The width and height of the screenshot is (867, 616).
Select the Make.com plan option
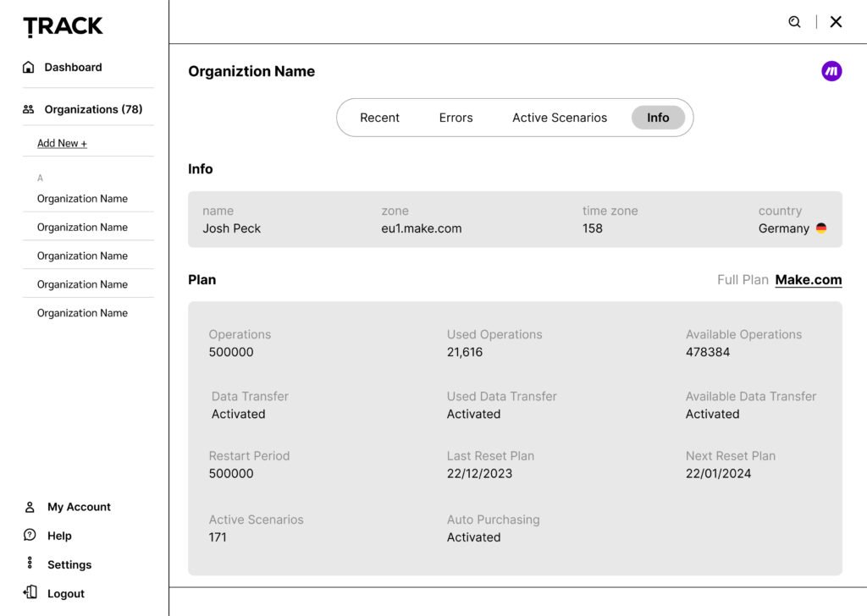pyautogui.click(x=809, y=280)
